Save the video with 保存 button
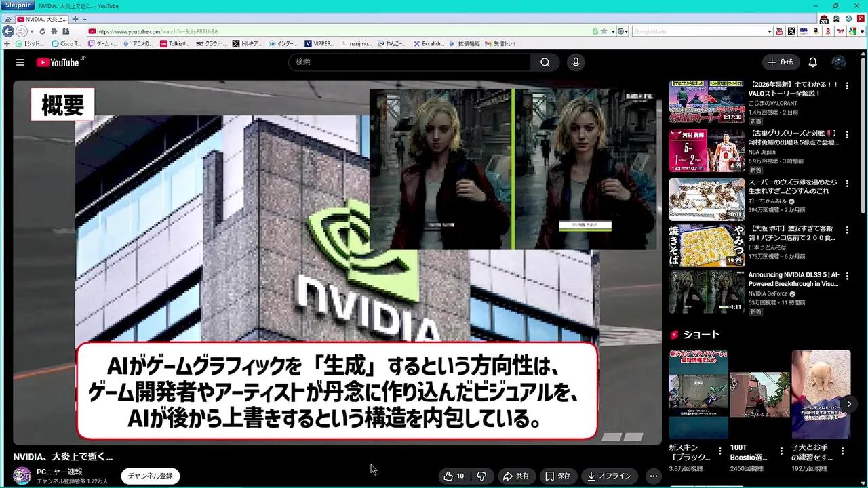 coord(557,476)
